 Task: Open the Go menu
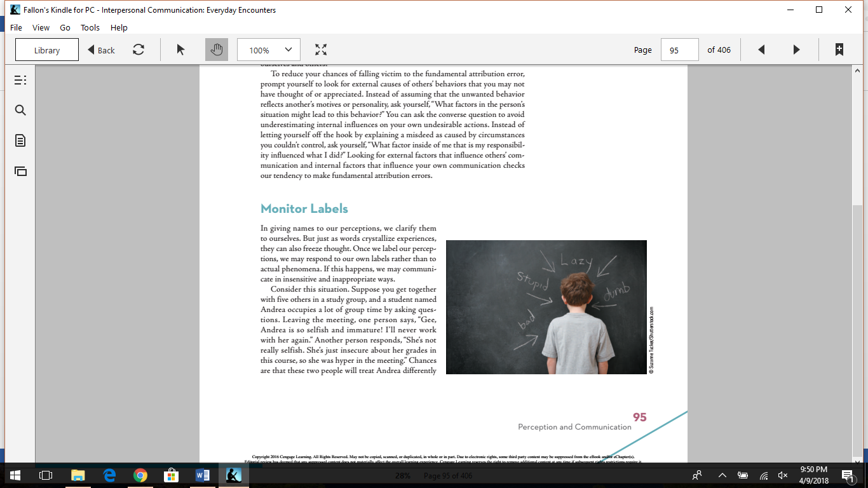click(x=65, y=27)
